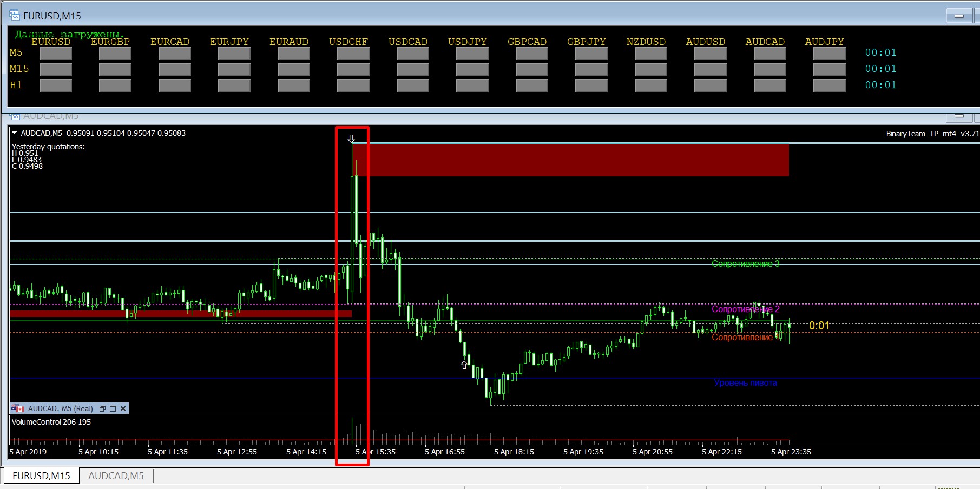Click the EURUSD M5 dashboard button
The height and width of the screenshot is (489, 980).
tap(56, 53)
